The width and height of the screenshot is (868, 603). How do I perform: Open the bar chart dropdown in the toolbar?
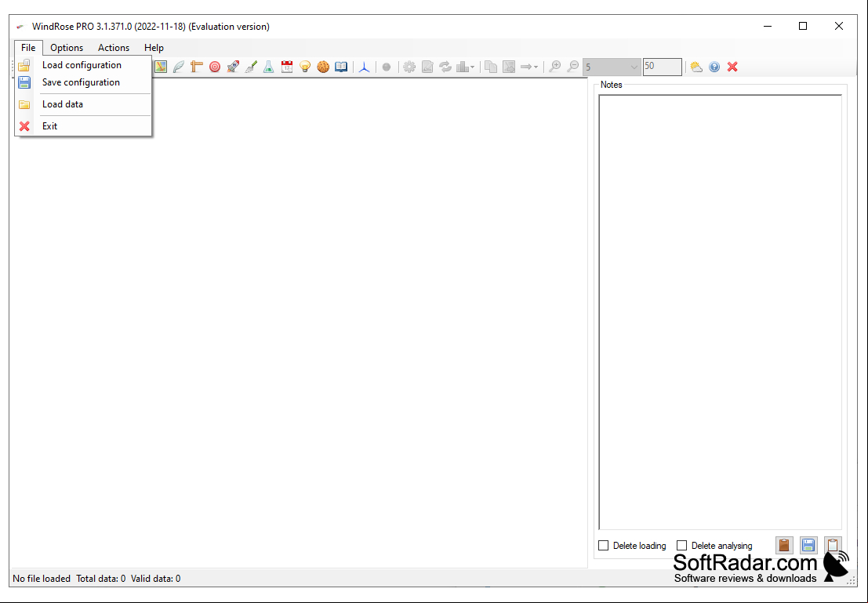click(466, 67)
